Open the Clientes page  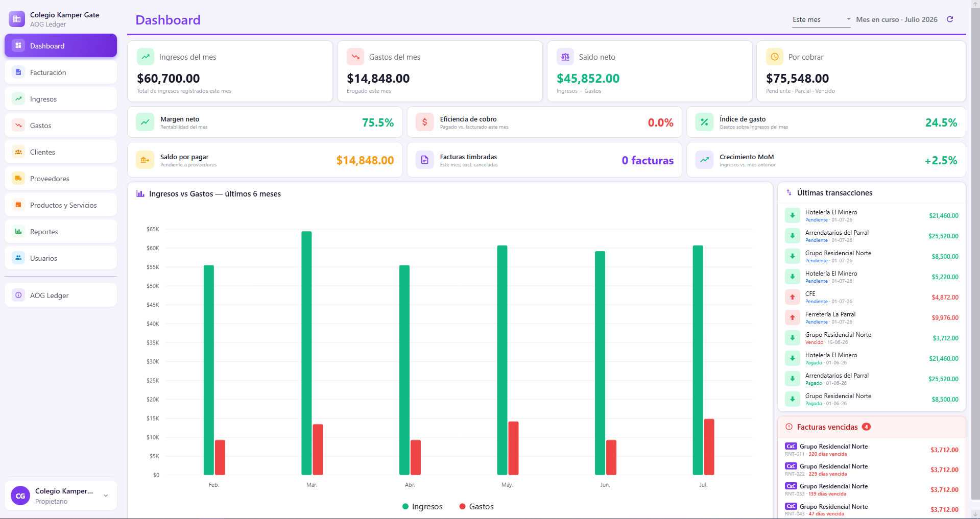pyautogui.click(x=61, y=152)
